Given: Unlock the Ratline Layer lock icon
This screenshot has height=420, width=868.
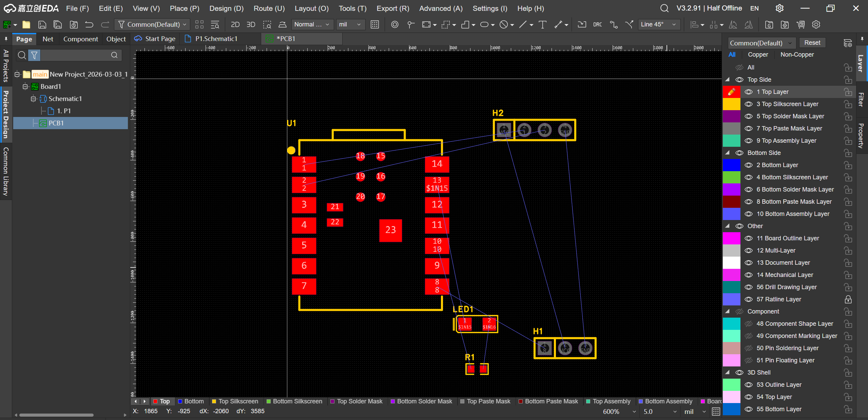Looking at the screenshot, I should pyautogui.click(x=848, y=299).
